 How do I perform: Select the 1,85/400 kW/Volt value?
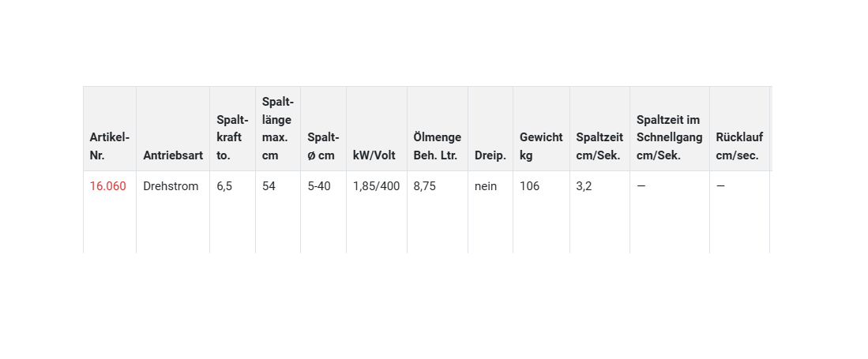[x=376, y=186]
